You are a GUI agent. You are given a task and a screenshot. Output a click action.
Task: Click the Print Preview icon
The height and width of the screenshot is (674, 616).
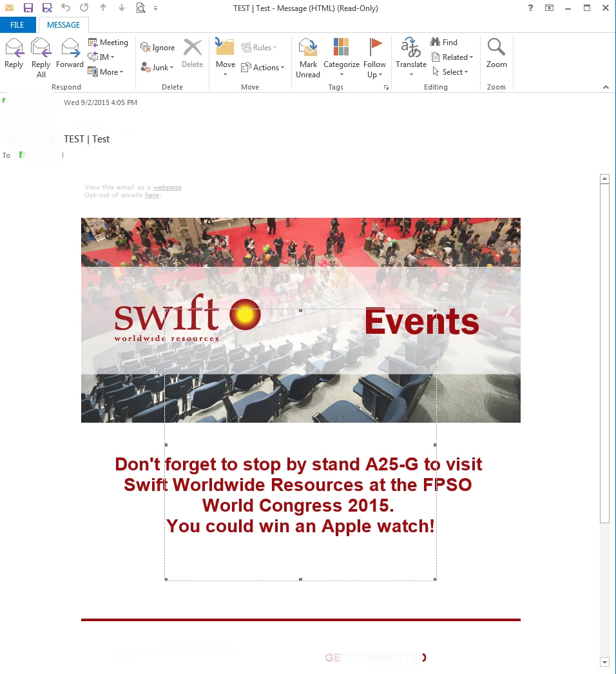(140, 8)
